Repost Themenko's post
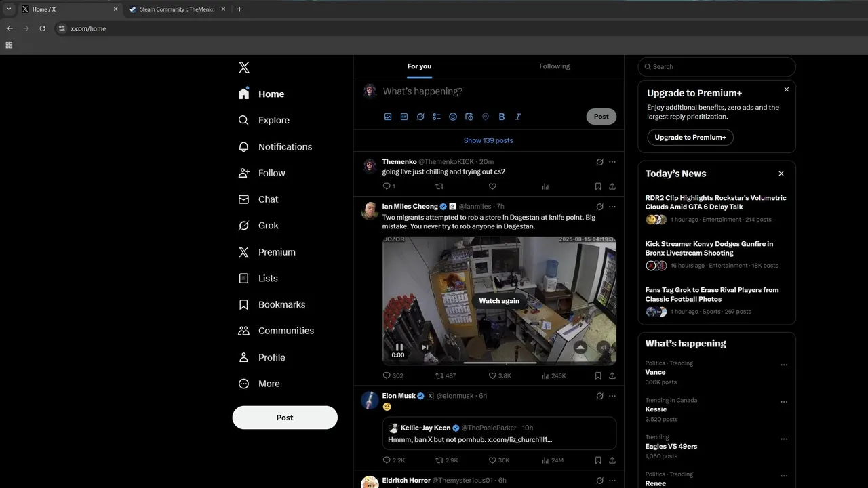Image resolution: width=868 pixels, height=488 pixels. click(439, 186)
